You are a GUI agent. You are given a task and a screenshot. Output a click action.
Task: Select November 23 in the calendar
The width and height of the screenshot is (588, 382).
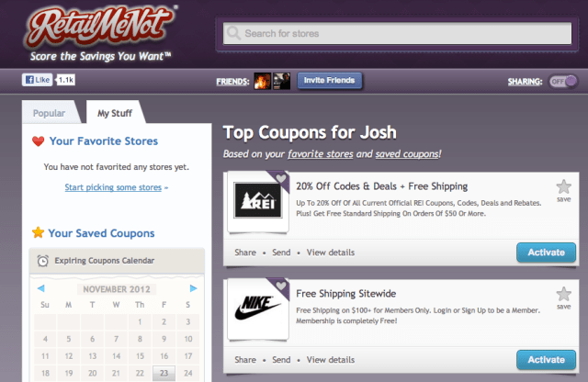[164, 373]
